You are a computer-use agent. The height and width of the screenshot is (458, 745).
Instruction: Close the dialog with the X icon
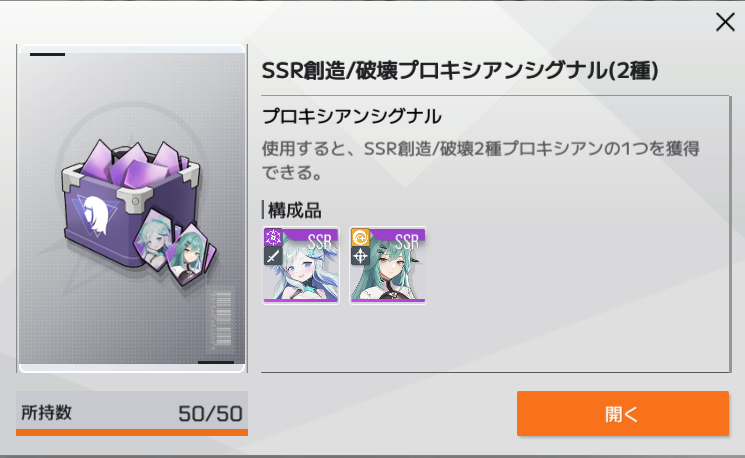[725, 22]
